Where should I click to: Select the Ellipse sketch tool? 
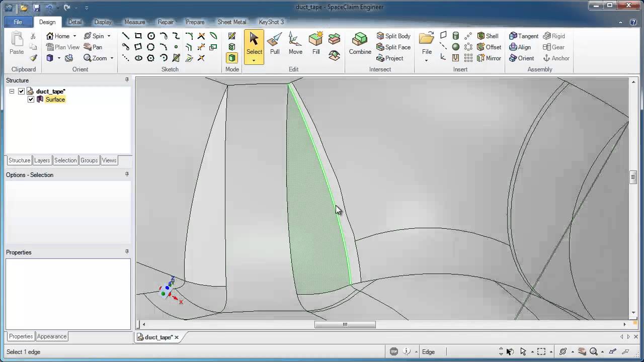(x=138, y=58)
